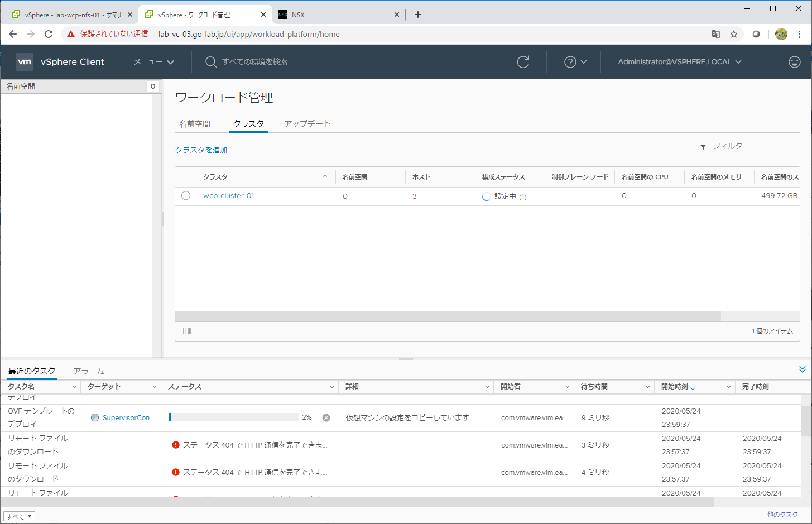Open the wcp-cluster-01 cluster link

229,196
